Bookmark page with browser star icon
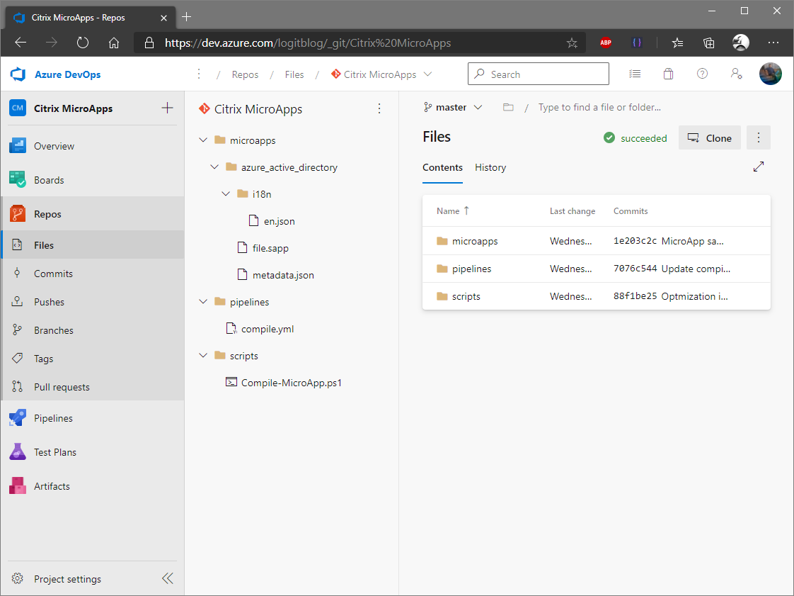Screen dimensions: 794x596 point(572,43)
